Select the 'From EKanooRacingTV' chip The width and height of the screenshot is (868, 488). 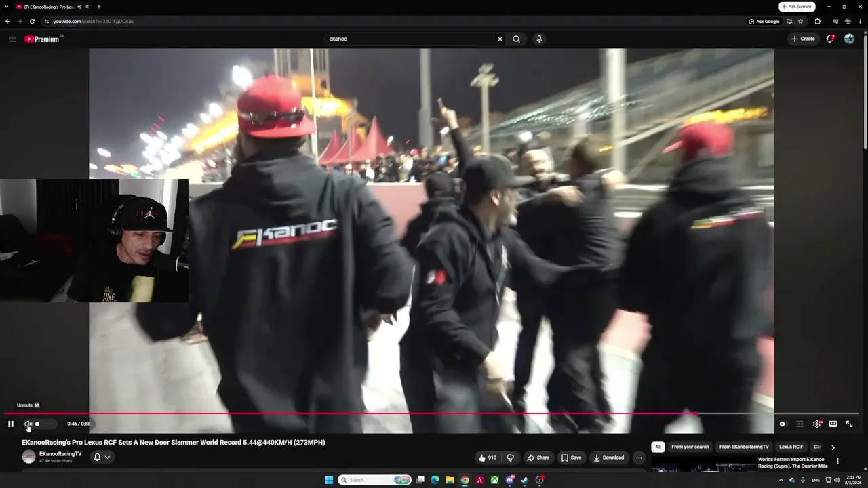[x=744, y=447]
